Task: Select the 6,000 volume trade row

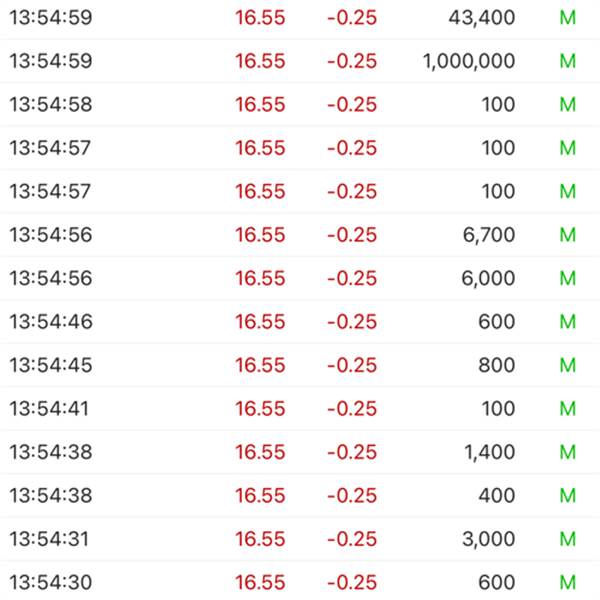Action: pos(300,278)
